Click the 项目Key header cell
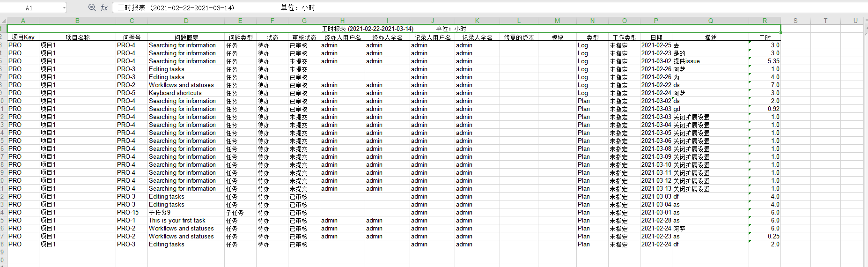The height and width of the screenshot is (267, 868). coord(23,37)
